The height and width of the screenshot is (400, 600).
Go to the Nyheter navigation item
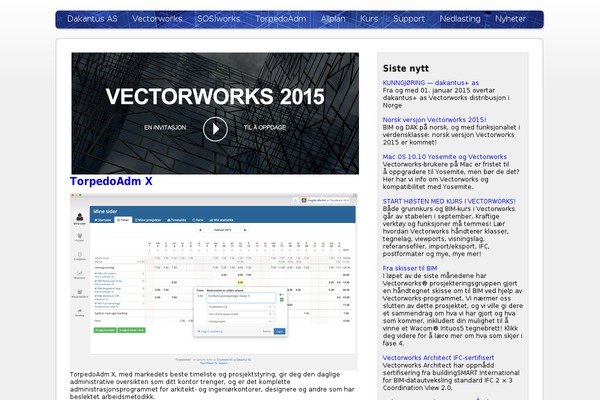510,19
